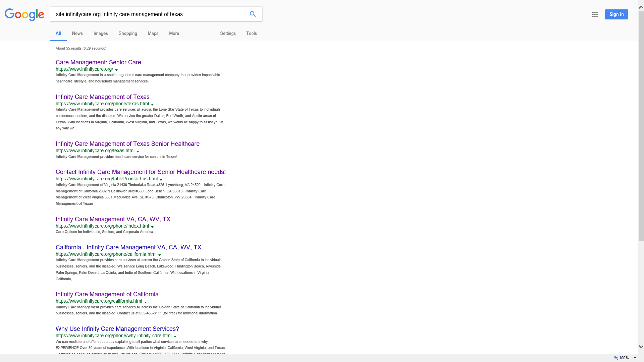Expand result options for infinitycare.org/california.html
Viewport: 644px width, 362px height.
[x=146, y=301]
